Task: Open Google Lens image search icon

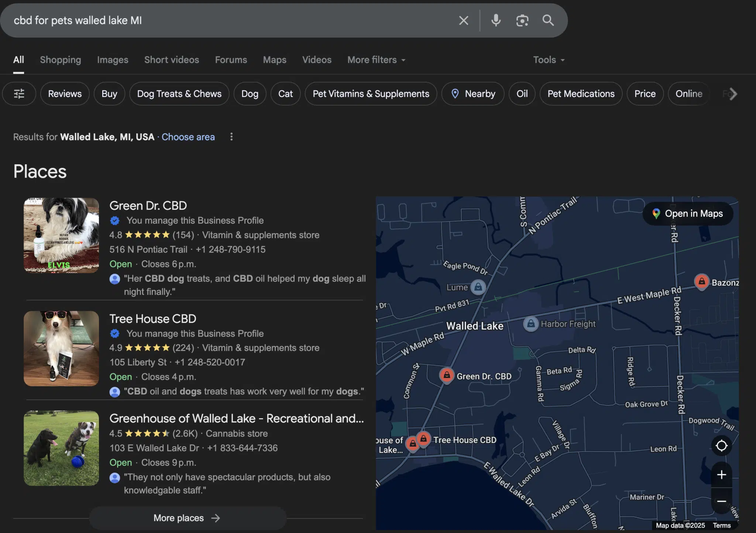Action: (x=522, y=21)
